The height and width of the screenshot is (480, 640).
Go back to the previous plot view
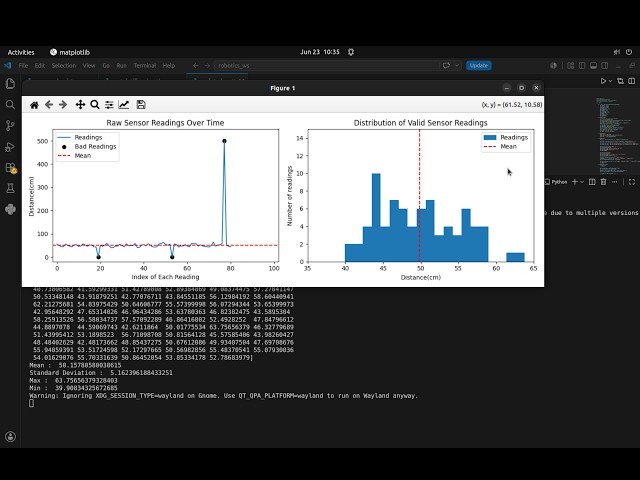pos(49,105)
